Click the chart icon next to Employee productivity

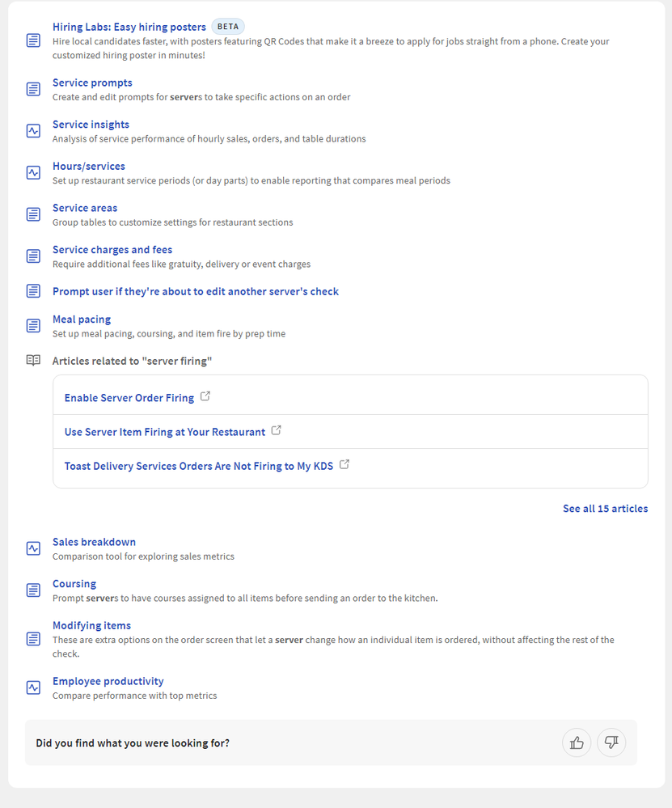pos(33,687)
